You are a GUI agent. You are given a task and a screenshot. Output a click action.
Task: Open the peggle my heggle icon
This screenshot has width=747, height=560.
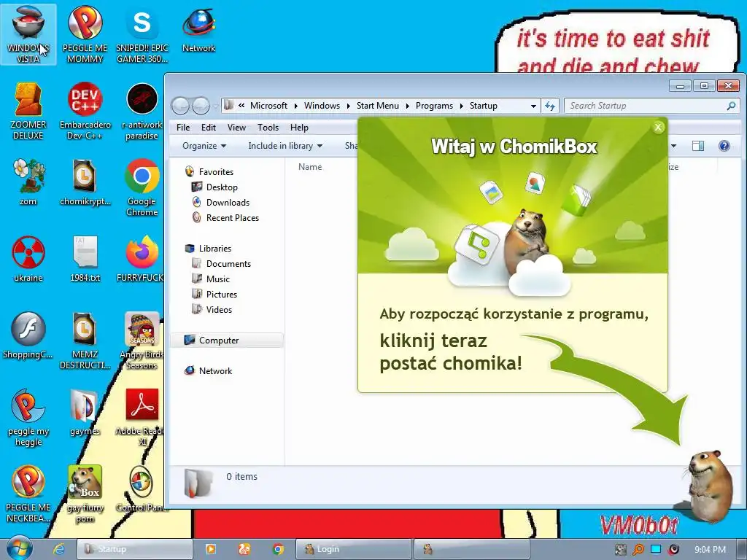point(28,417)
